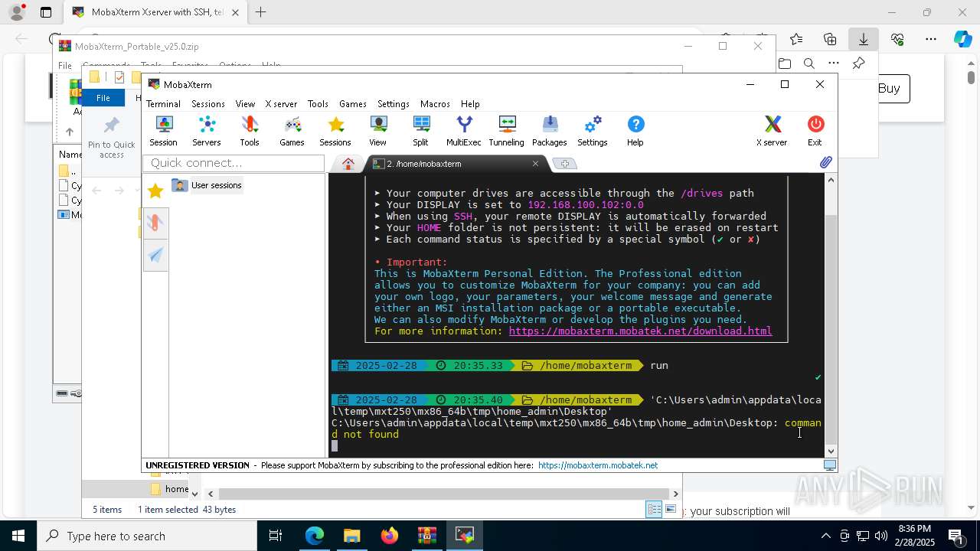Open the X server menu
This screenshot has width=980, height=551.
(x=281, y=104)
